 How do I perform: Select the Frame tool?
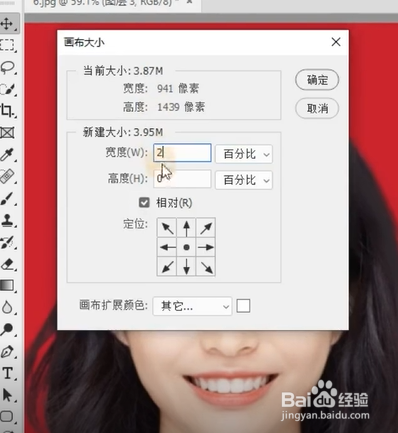click(7, 133)
